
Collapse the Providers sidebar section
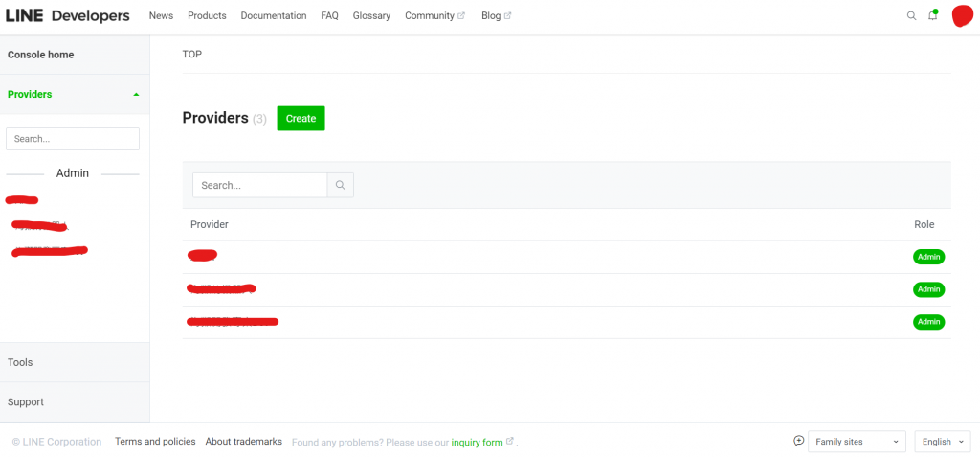[x=75, y=95]
